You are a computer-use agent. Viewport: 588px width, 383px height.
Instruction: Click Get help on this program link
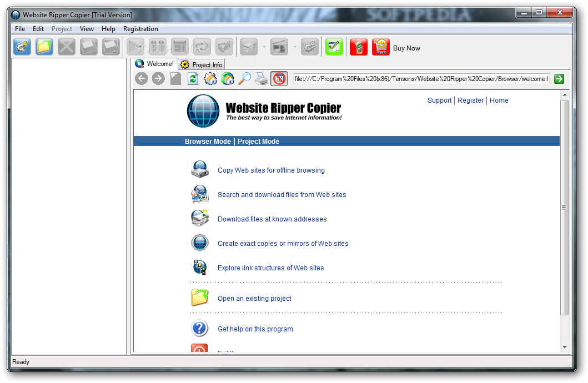point(255,329)
